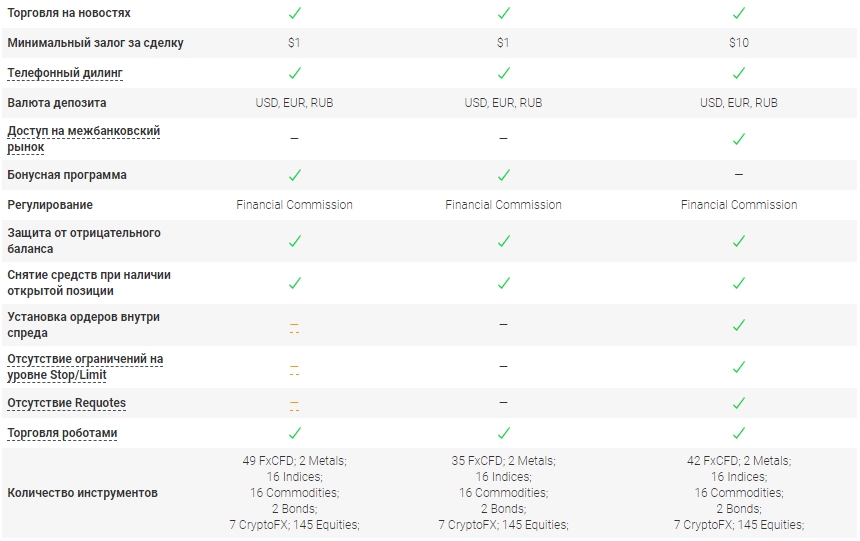The image size is (860, 541).
Task: Click the Доступ на межбанковский рынок label
Action: point(83,139)
